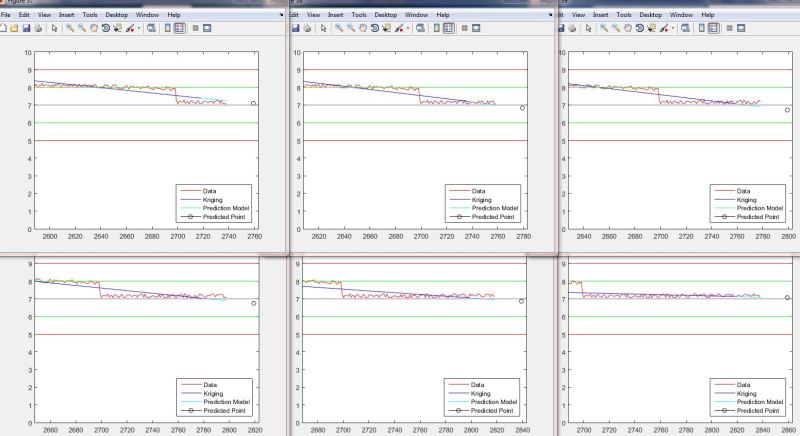Click Print Figure icon in left figure toolbar
Image resolution: width=800 pixels, height=436 pixels.
[x=38, y=28]
